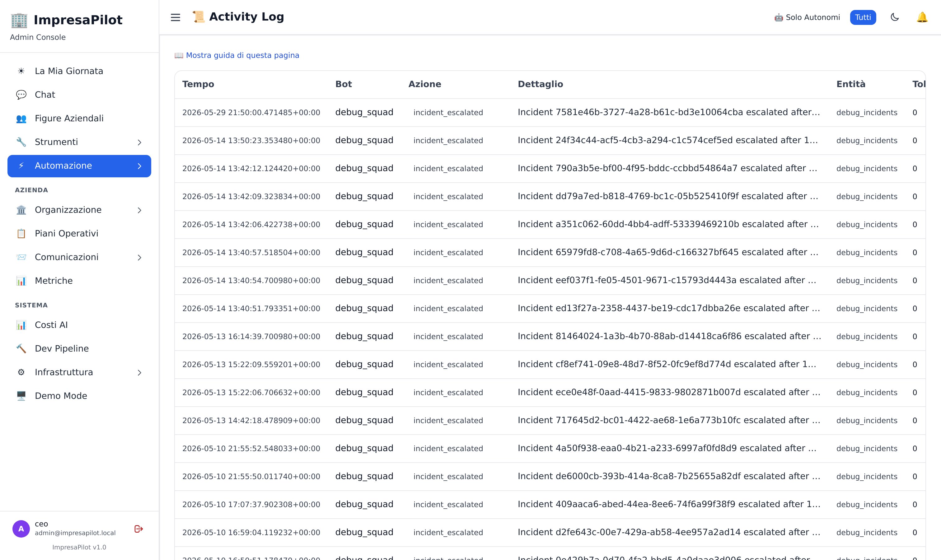The image size is (941, 560).
Task: Select the Incident ece0e48f-0aad detail cell
Action: (669, 392)
